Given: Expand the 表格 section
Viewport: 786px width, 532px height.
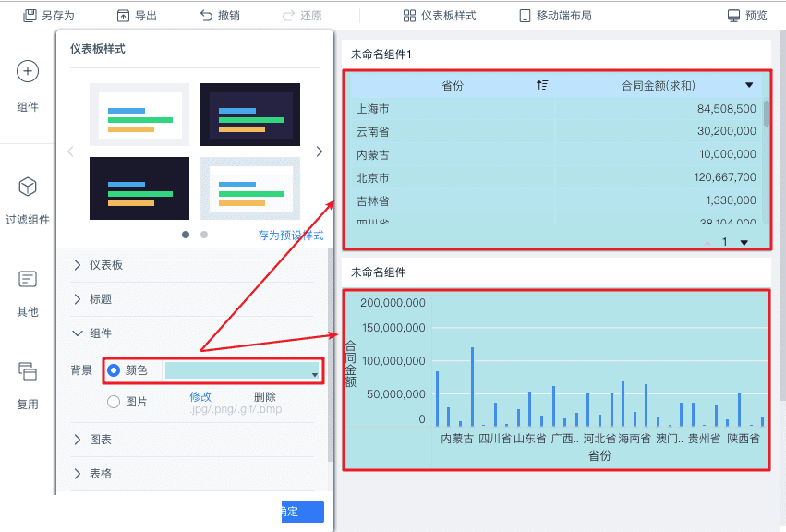Looking at the screenshot, I should [x=78, y=473].
